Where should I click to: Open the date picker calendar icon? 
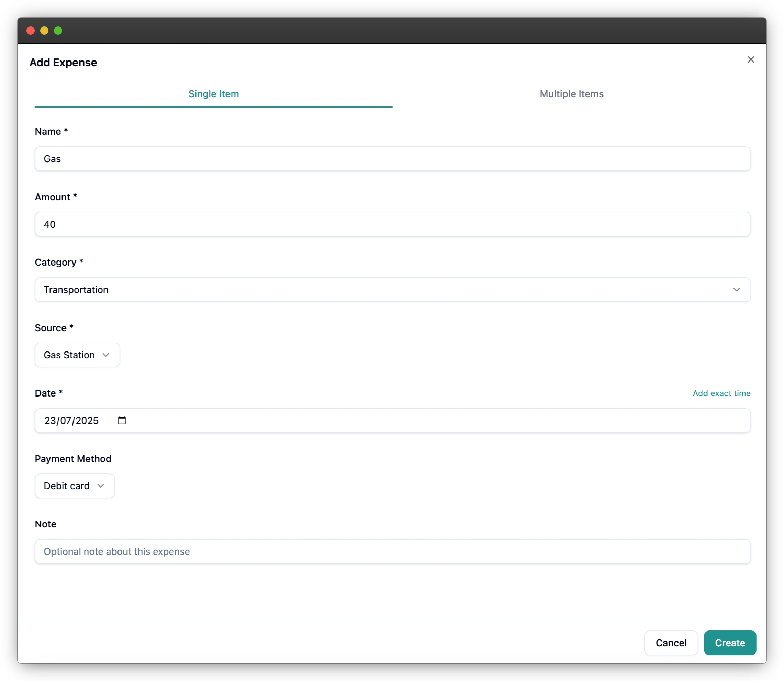(122, 420)
